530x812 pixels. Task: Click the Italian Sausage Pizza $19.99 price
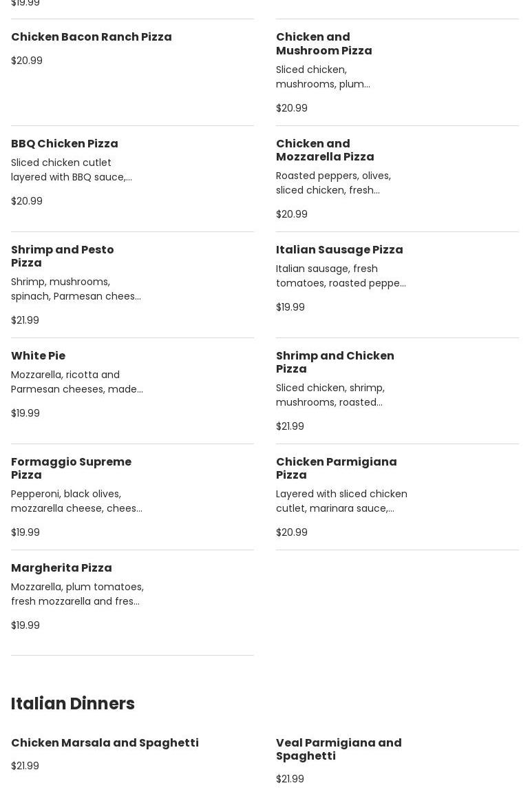pos(290,307)
